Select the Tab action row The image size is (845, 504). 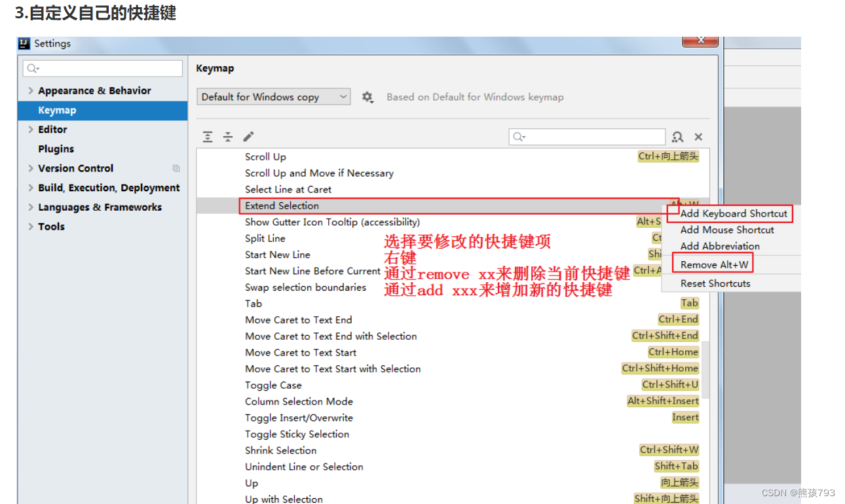click(449, 304)
